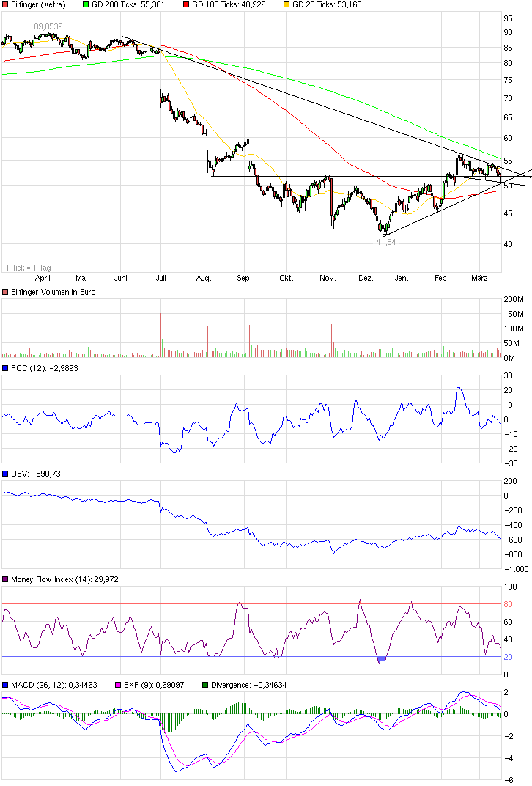Image resolution: width=532 pixels, height=786 pixels.
Task: Click the 'April' x-axis label
Action: [43, 278]
